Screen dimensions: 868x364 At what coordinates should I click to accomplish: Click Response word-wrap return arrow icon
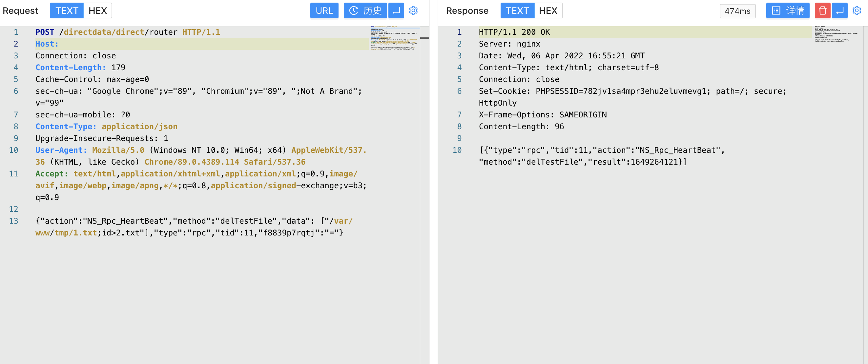click(x=839, y=10)
